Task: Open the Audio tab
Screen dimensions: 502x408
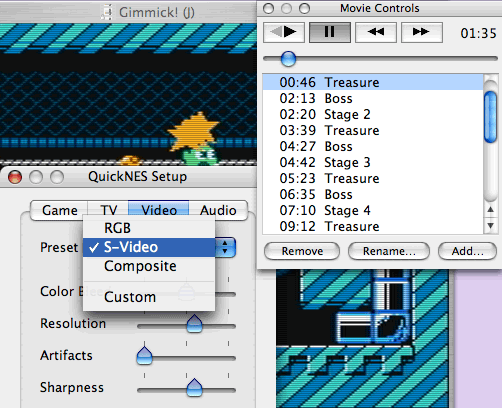Action: [218, 210]
